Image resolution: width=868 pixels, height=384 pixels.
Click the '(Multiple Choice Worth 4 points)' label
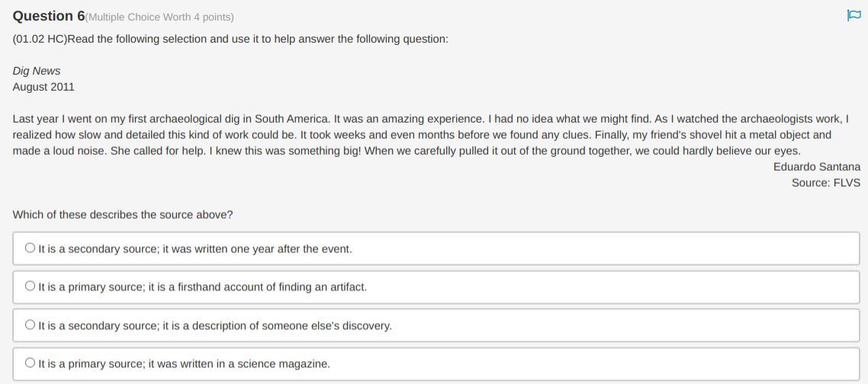[159, 17]
